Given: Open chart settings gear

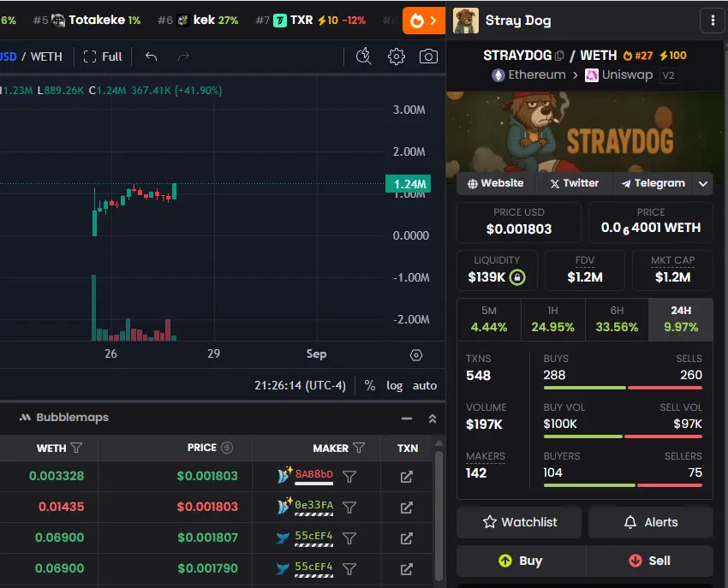Looking at the screenshot, I should (x=396, y=56).
